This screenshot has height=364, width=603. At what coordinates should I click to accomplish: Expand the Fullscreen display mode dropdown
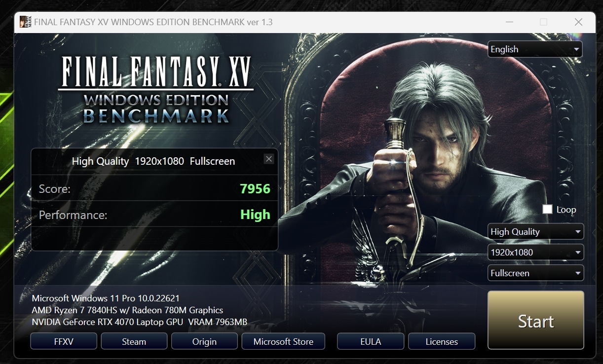[x=535, y=273]
